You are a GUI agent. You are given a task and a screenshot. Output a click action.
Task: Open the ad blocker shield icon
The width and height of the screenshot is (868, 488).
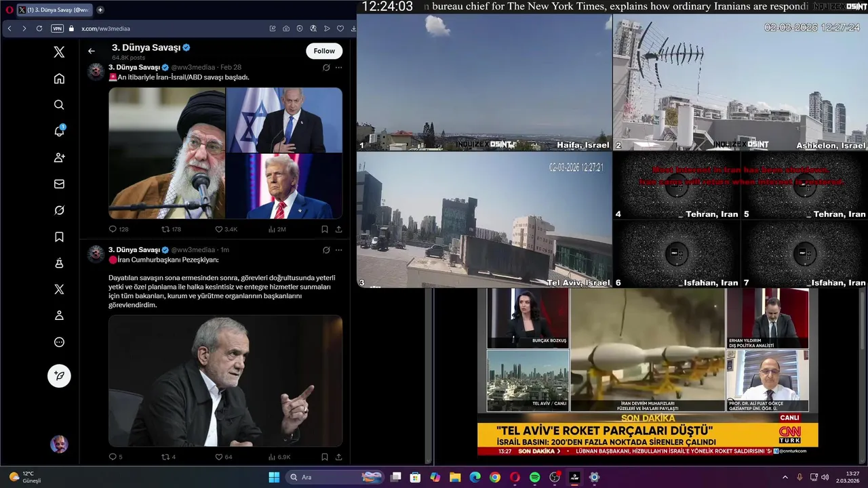[x=300, y=28]
